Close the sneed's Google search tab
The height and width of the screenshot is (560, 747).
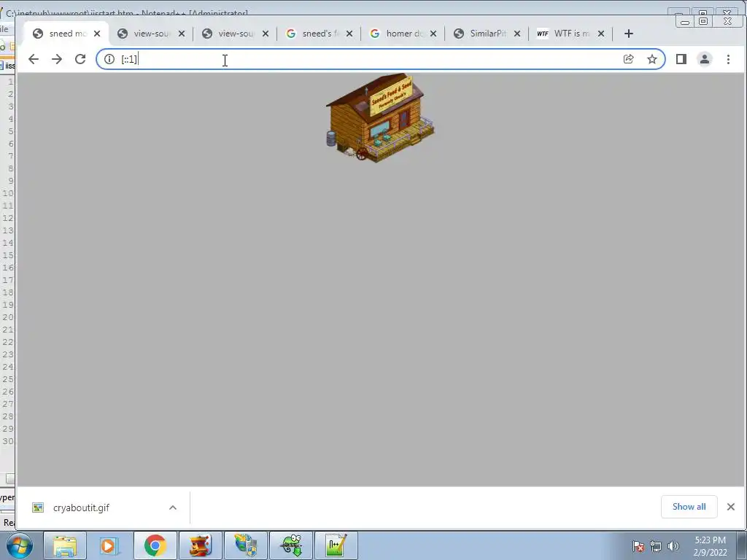(x=349, y=34)
